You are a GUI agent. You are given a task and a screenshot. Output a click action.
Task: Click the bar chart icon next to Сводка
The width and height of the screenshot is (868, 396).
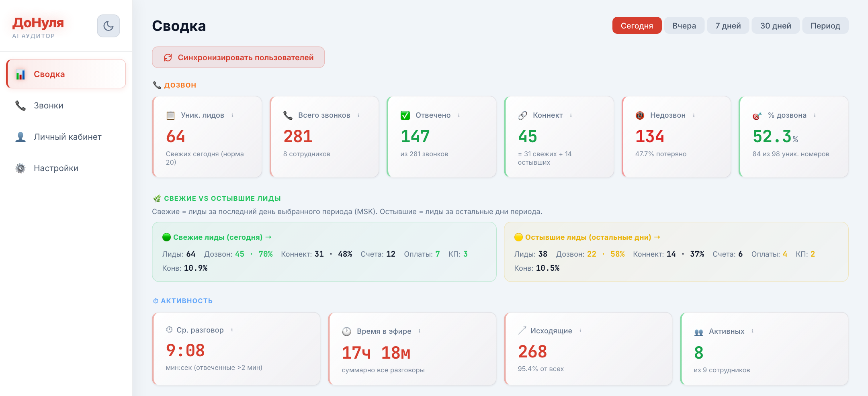pos(20,74)
